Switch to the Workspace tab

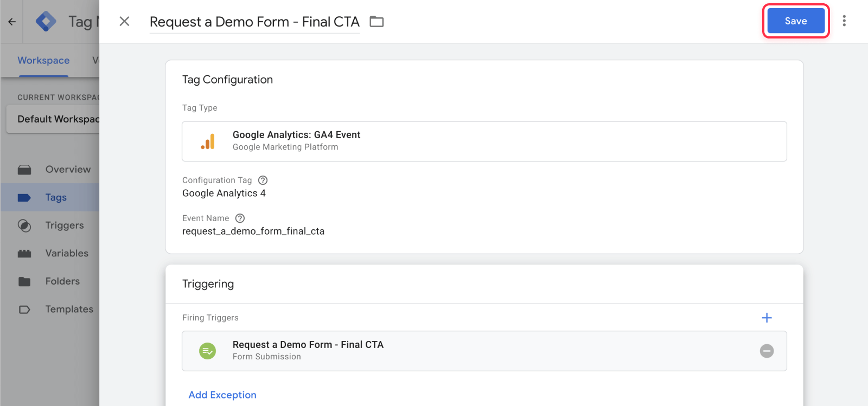(43, 60)
